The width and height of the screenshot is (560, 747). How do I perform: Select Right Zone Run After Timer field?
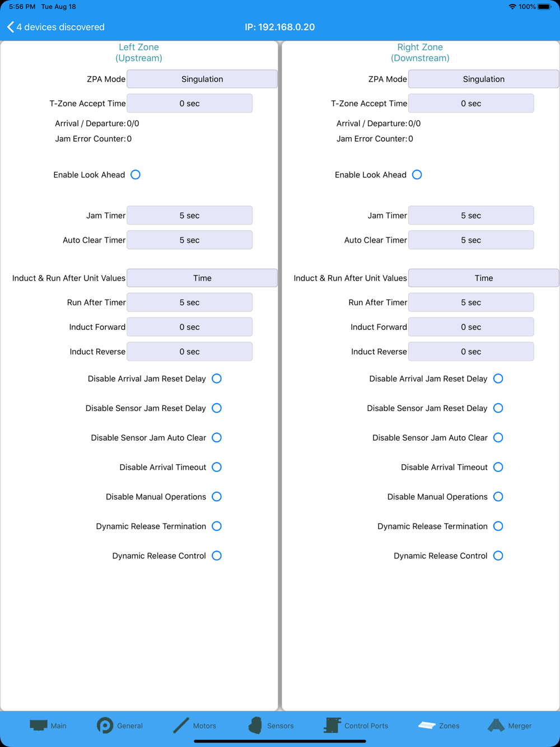tap(470, 302)
